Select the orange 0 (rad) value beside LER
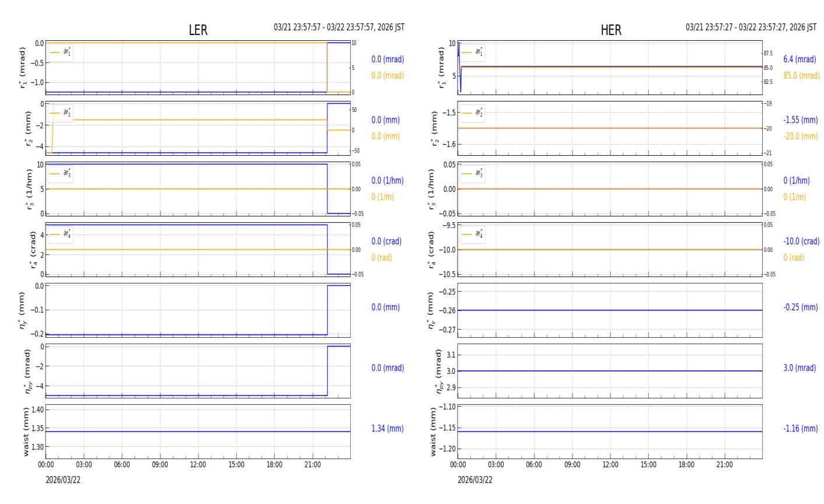 click(382, 258)
